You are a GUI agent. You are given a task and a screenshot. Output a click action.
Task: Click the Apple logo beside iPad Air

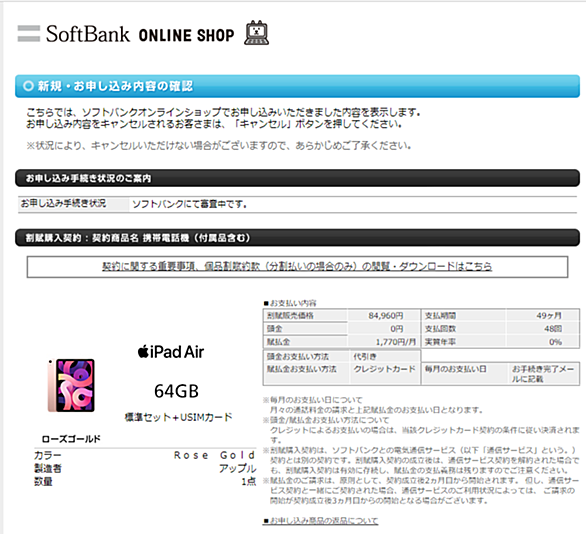click(143, 352)
